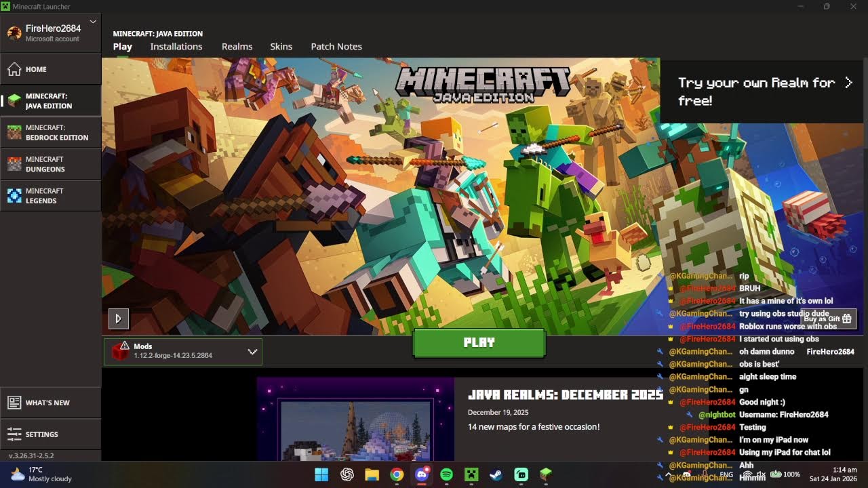The height and width of the screenshot is (488, 868).
Task: Open Discord from the taskbar
Action: (x=422, y=474)
